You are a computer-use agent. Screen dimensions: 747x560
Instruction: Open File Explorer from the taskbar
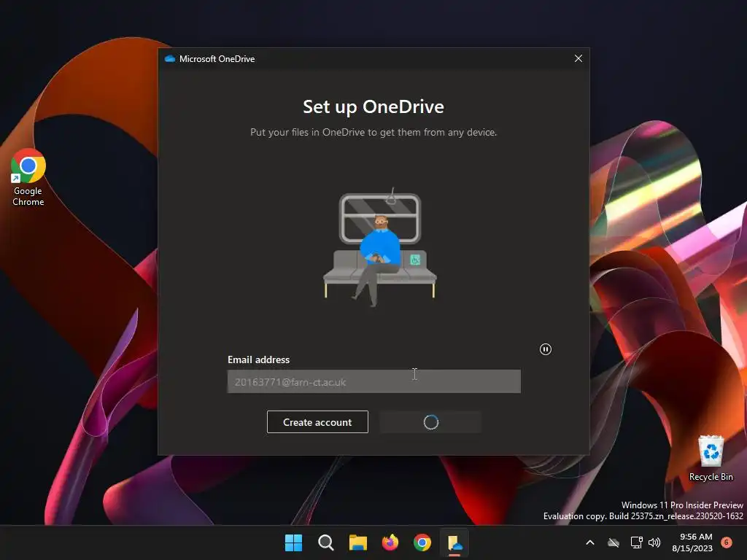pos(357,542)
